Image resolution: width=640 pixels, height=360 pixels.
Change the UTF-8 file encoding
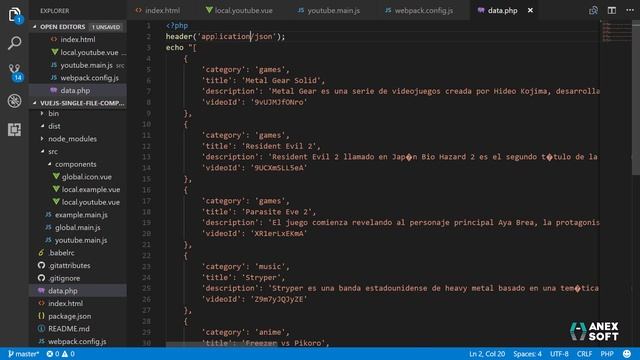559,353
